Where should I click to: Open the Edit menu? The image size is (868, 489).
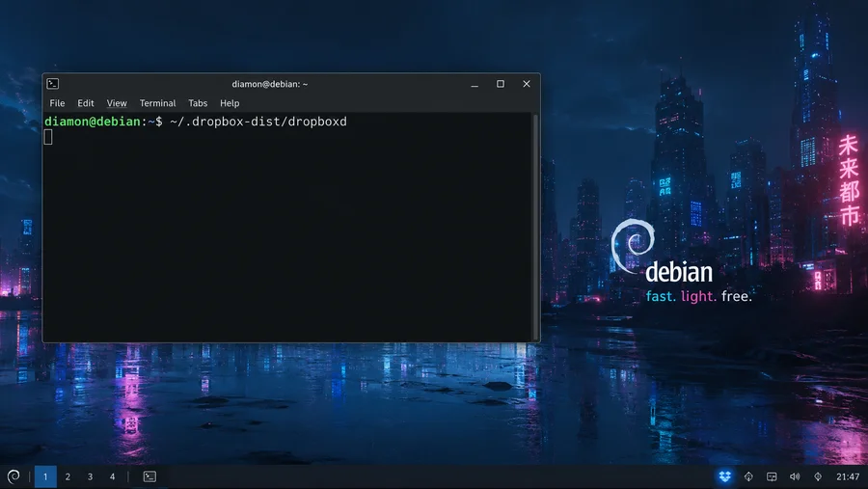(85, 103)
